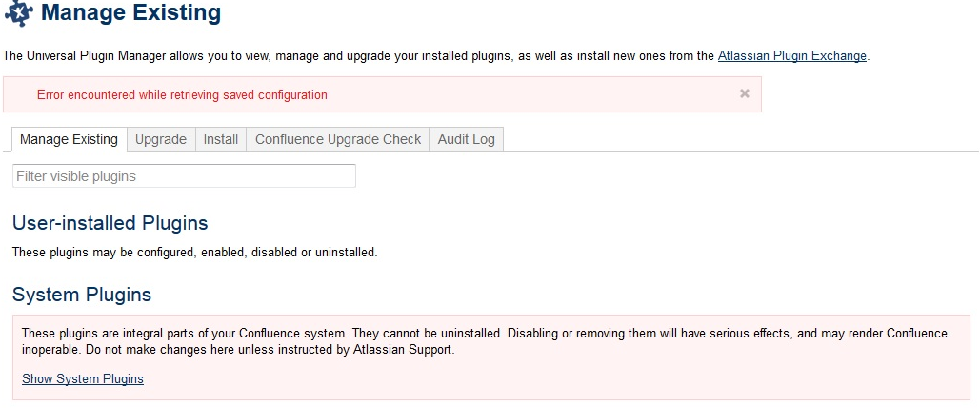Viewport: 980px width, 408px height.
Task: Click the System Plugins heading
Action: coord(82,295)
